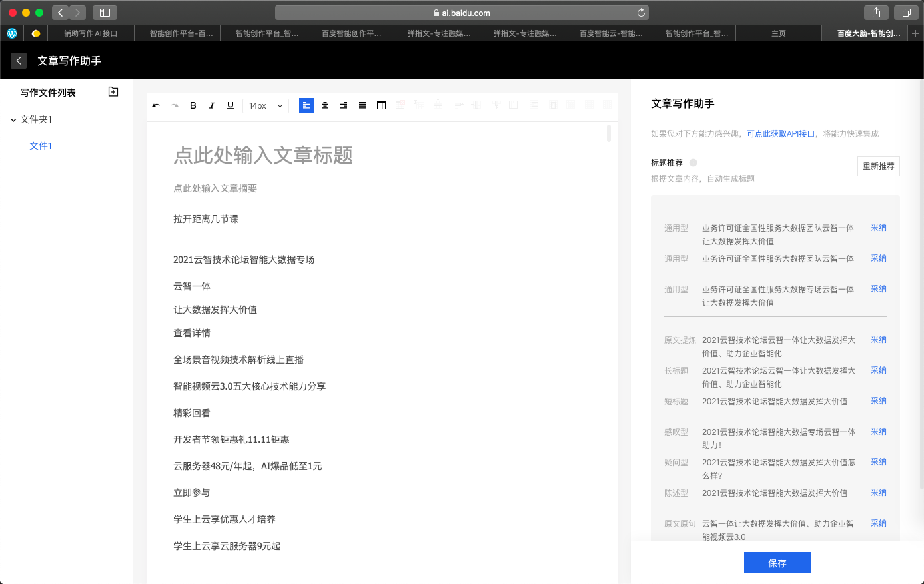Image resolution: width=924 pixels, height=584 pixels.
Task: Switch to the 主页 browser tab
Action: pos(778,33)
